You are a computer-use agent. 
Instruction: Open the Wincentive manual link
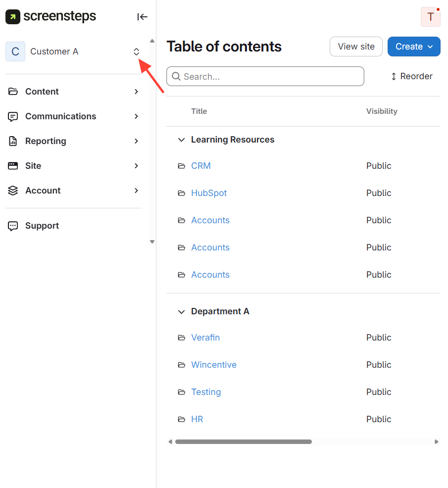click(214, 365)
